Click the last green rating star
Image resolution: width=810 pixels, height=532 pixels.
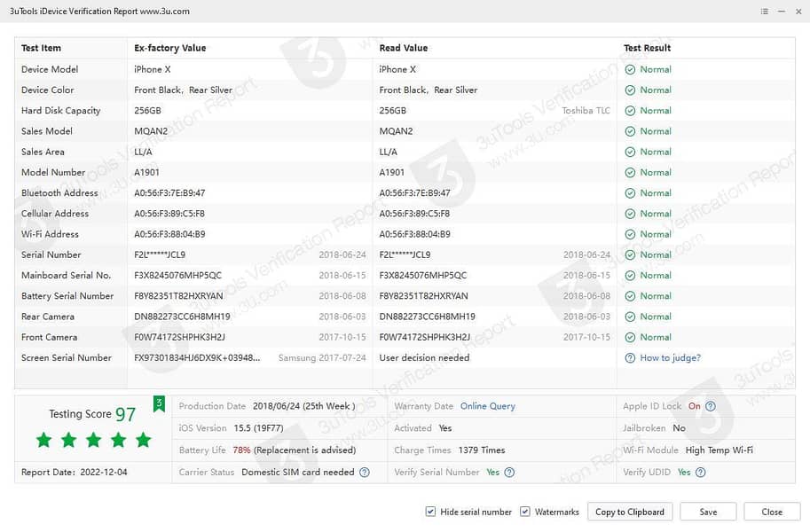[x=143, y=440]
